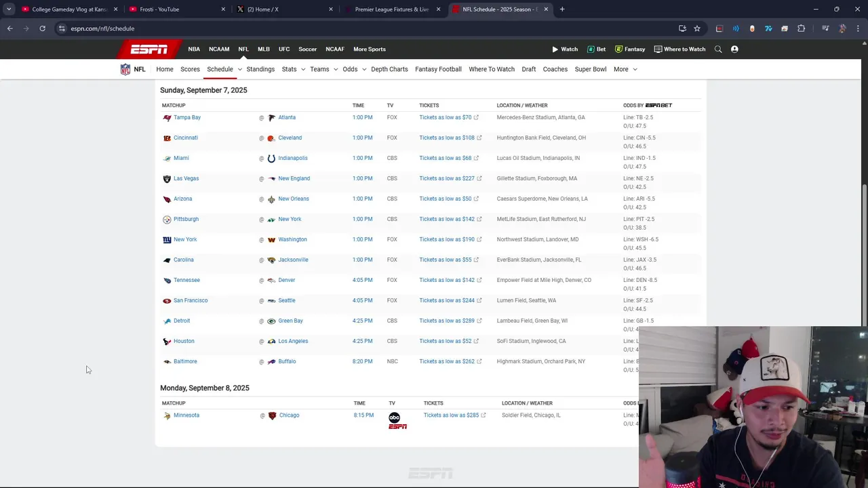The width and height of the screenshot is (868, 488).
Task: Go to NFL Scores page
Action: pos(190,69)
